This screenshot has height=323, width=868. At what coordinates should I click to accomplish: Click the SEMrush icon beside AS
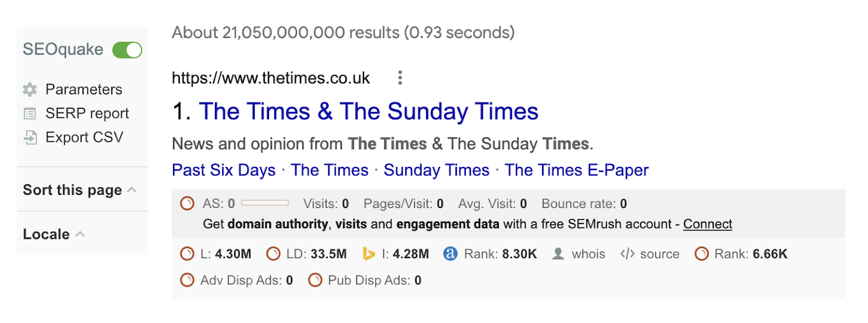pyautogui.click(x=187, y=204)
